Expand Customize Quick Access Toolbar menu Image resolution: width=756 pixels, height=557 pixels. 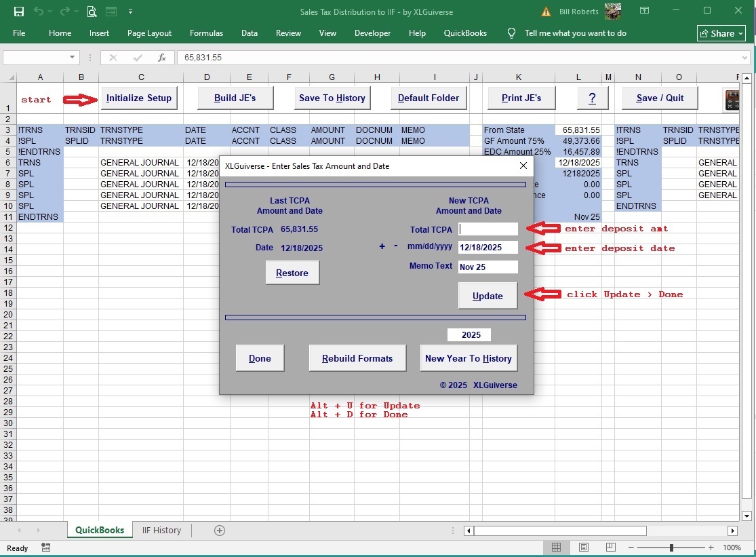131,12
